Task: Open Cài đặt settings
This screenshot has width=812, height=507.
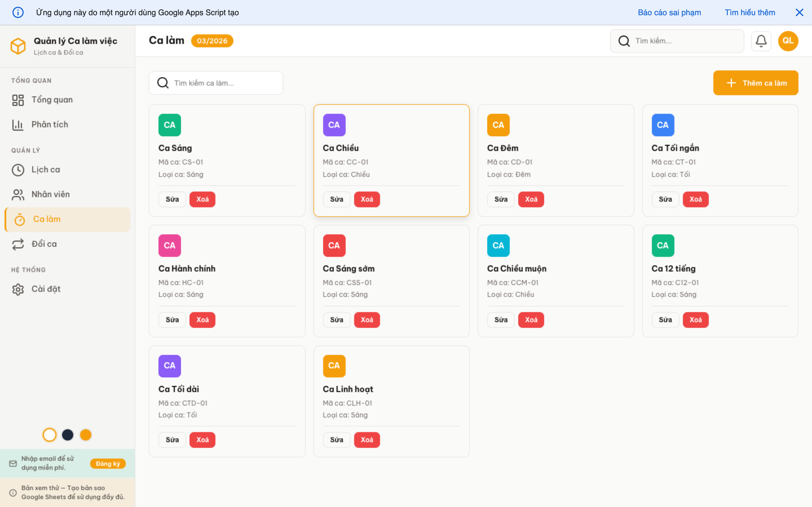Action: tap(46, 289)
